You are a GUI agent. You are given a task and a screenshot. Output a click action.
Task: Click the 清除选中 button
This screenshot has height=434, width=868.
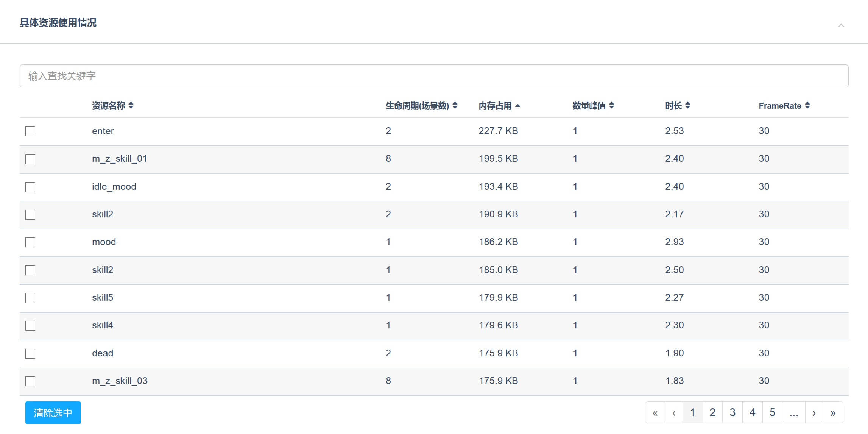pyautogui.click(x=53, y=413)
